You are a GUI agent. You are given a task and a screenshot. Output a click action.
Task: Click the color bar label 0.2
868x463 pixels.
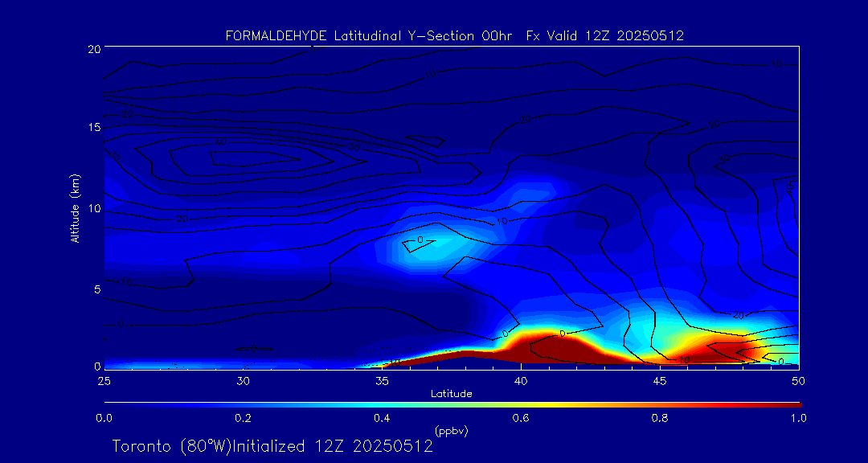click(243, 418)
